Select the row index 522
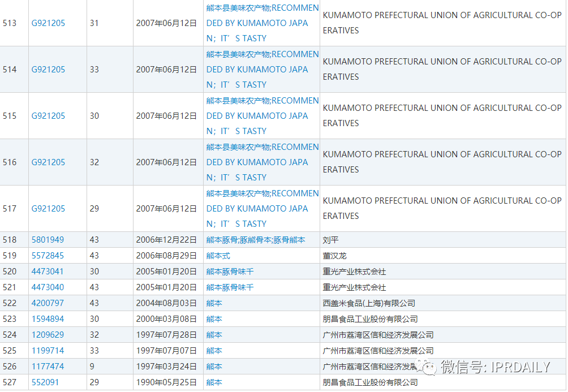568x392 pixels. [10, 303]
